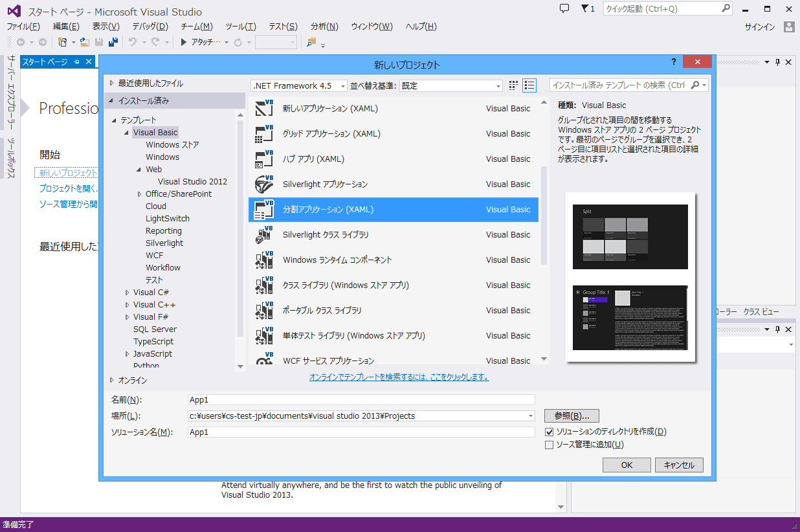The width and height of the screenshot is (800, 532).
Task: Open the ヘルプ(H) menu
Action: coord(421,27)
